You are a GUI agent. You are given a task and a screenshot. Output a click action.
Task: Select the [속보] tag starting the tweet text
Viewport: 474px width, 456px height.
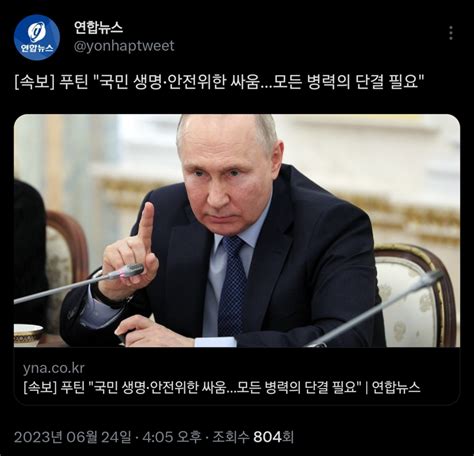[34, 82]
